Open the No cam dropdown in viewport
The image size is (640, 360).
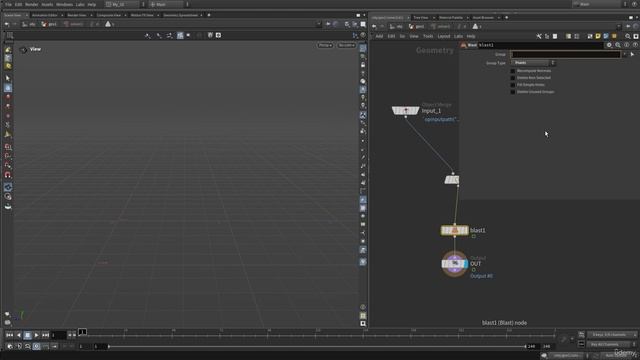click(347, 45)
